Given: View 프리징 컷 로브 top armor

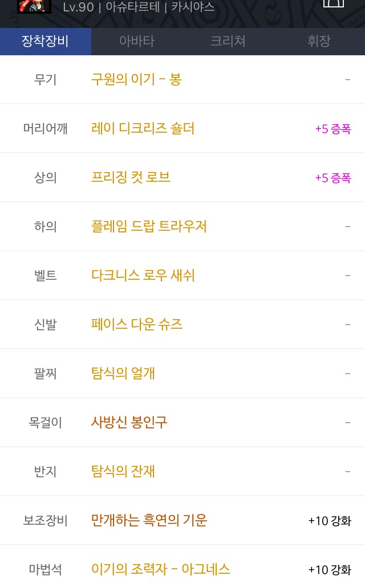Looking at the screenshot, I should [131, 178].
